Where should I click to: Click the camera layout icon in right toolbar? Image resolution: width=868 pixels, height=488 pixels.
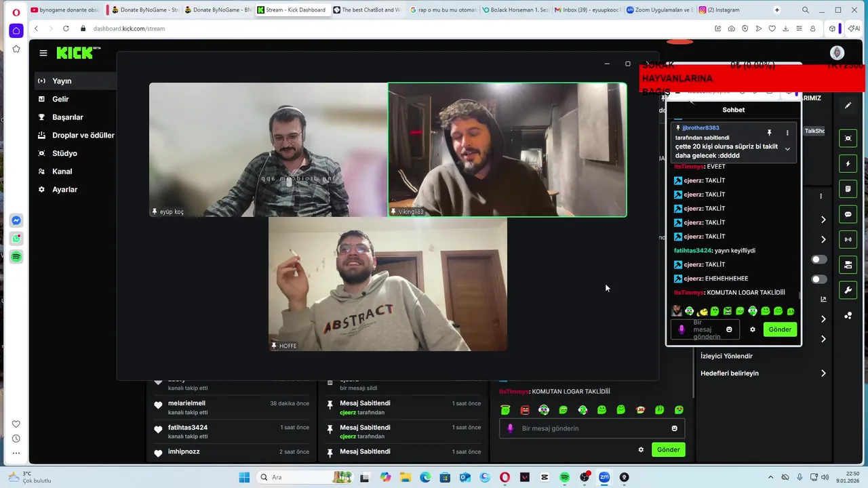[x=848, y=265]
